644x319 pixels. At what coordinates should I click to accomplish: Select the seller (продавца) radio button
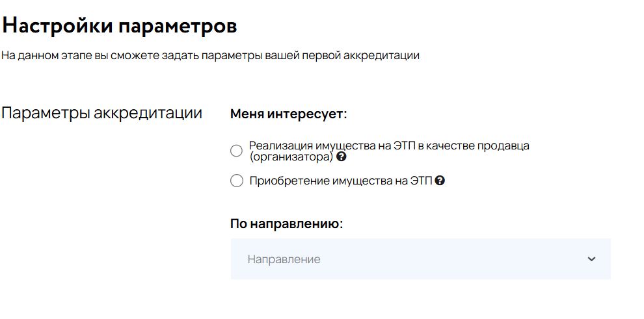(236, 151)
